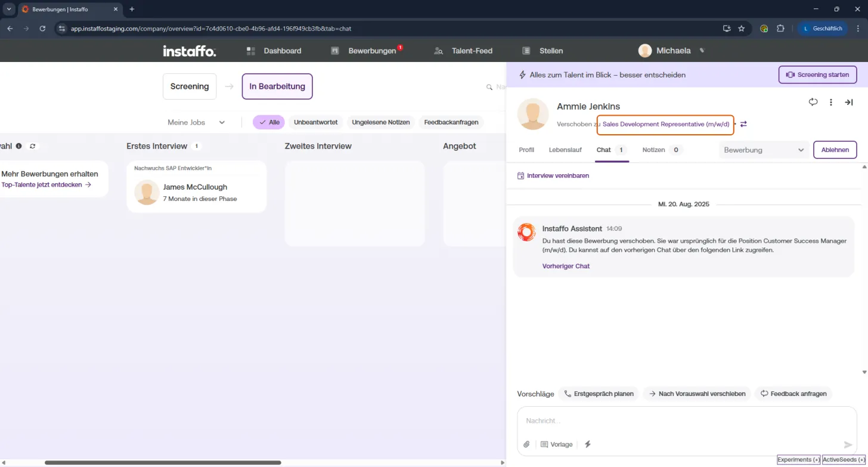Collapse the candidate side panel
868x467 pixels.
tap(849, 103)
